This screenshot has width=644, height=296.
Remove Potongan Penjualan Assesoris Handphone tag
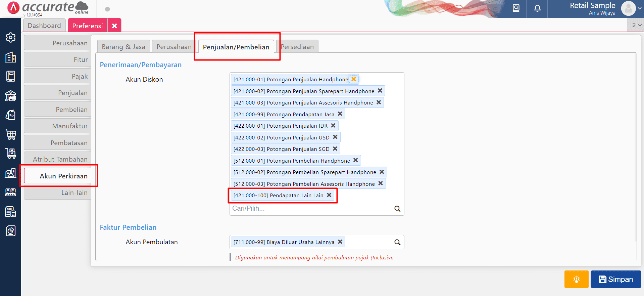[x=379, y=102]
